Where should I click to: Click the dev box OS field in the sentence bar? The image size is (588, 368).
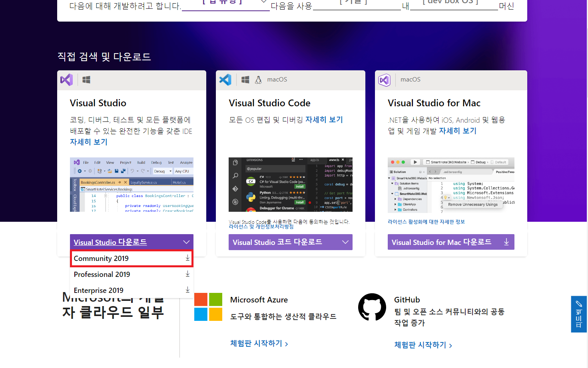[454, 4]
